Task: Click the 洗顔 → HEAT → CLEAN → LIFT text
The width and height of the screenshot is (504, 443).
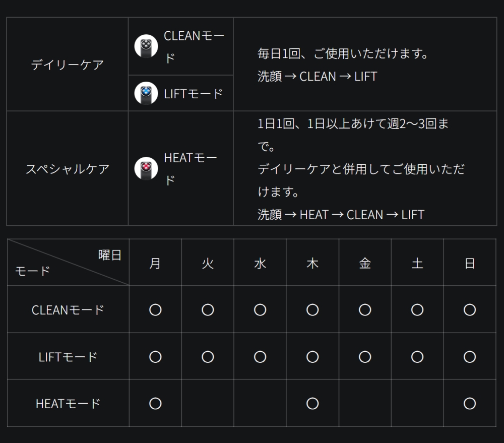Action: (341, 215)
